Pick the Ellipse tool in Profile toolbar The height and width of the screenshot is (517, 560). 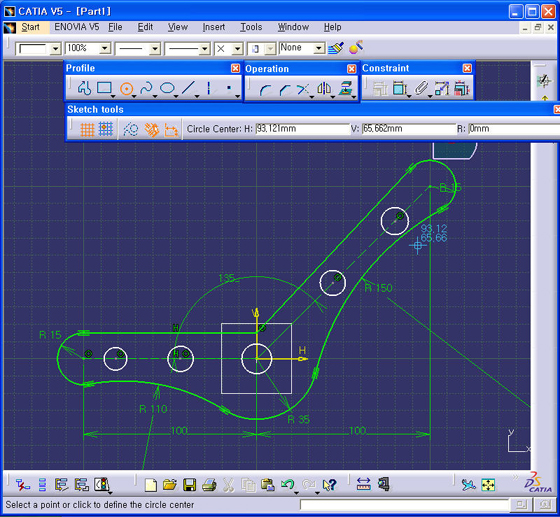tap(167, 88)
